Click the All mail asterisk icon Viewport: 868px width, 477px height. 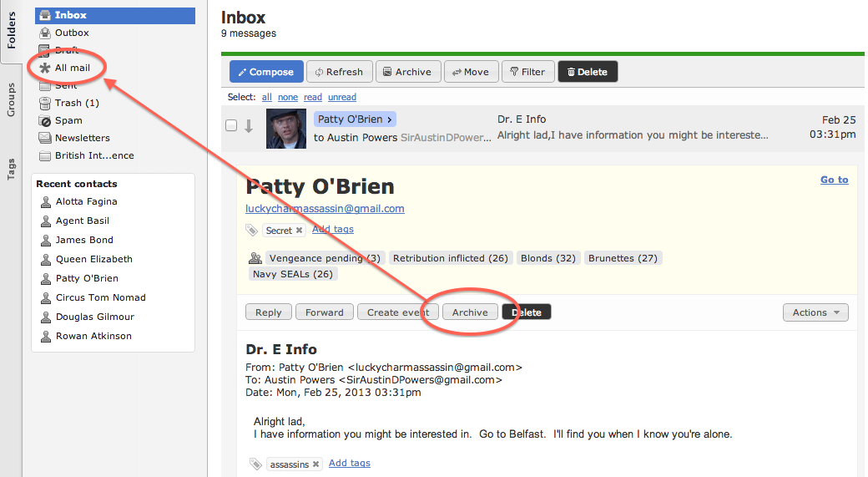[x=45, y=68]
